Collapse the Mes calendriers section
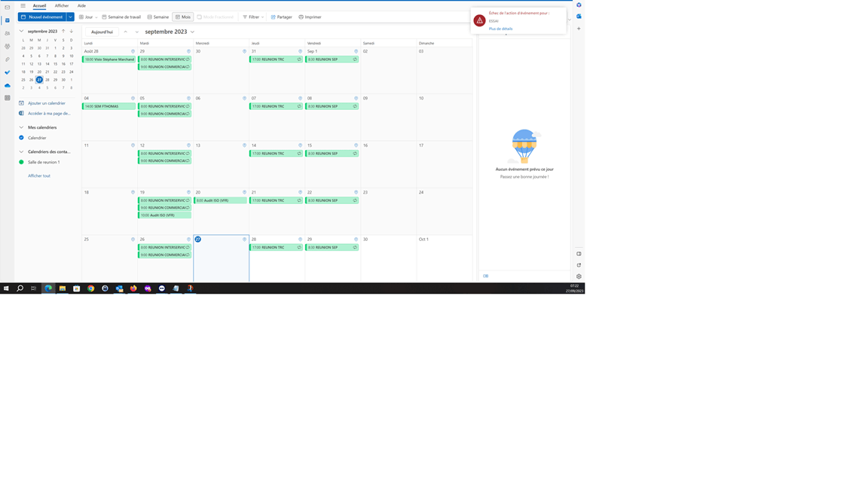The height and width of the screenshot is (488, 868). [22, 127]
